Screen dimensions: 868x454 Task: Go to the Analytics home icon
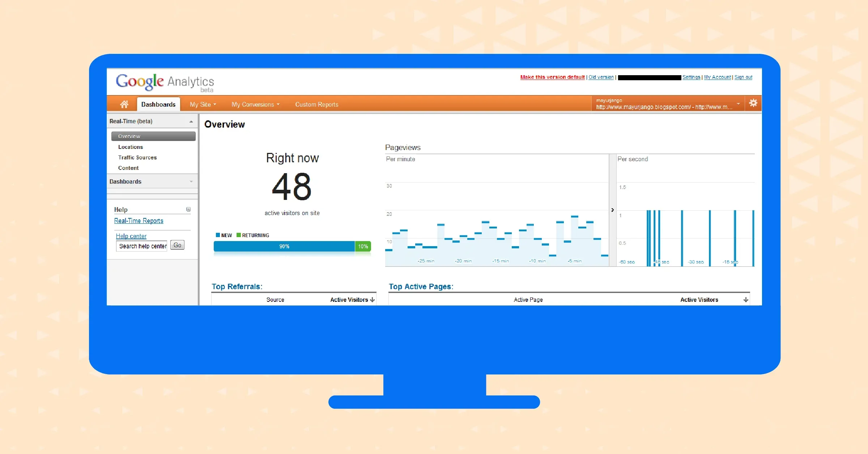[124, 104]
